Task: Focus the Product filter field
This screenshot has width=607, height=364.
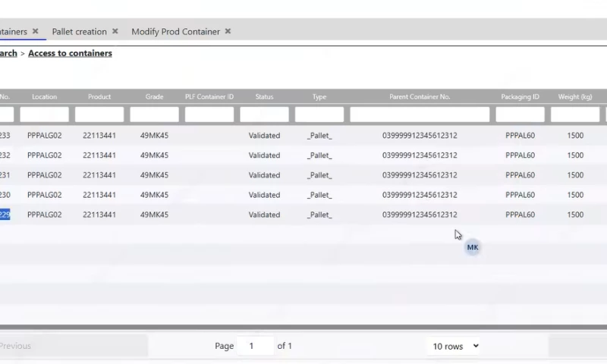Action: click(99, 115)
